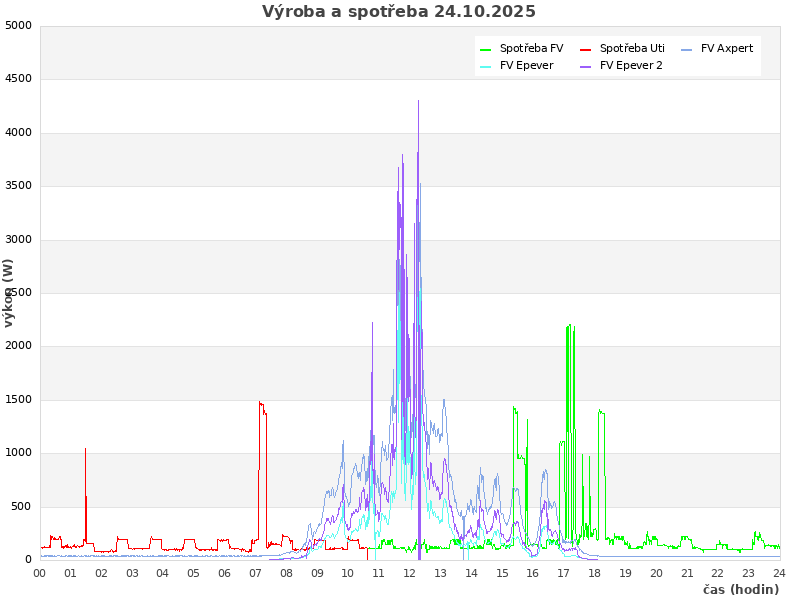Click the vertical axis title výkon (W)
The height and width of the screenshot is (600, 800).
tap(9, 292)
